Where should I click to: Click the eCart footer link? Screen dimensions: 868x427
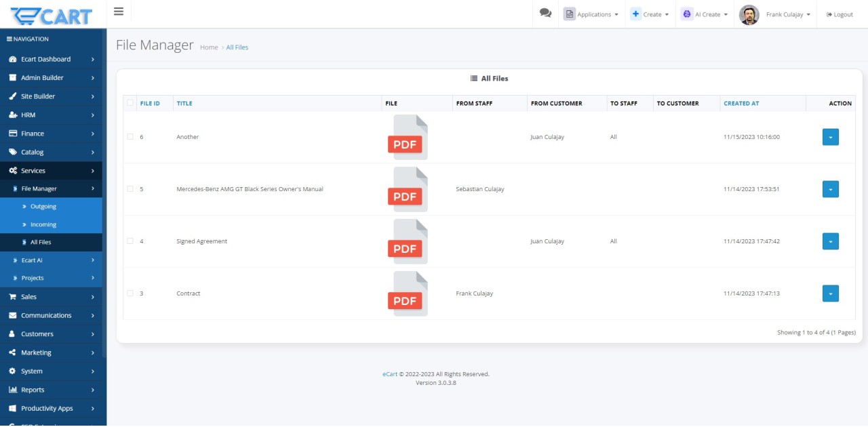coord(390,374)
